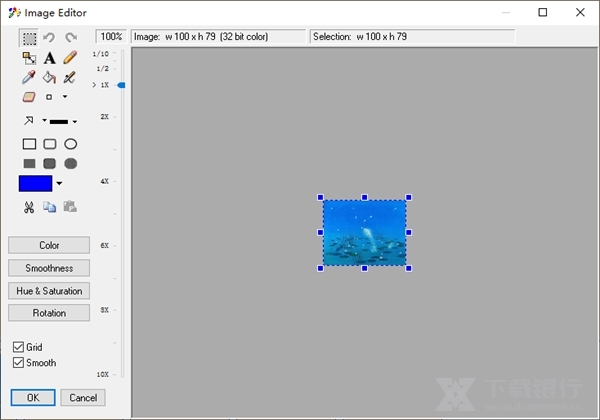Choose the resize image tool icon
Image resolution: width=600 pixels, height=420 pixels.
(29, 58)
